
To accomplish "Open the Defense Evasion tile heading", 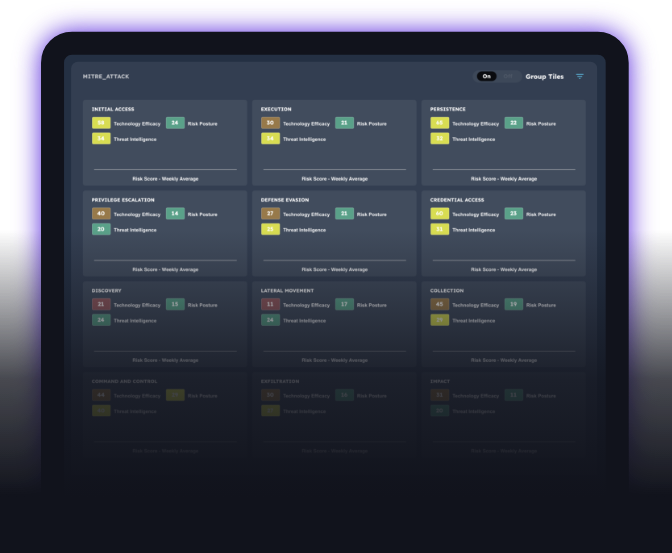I will click(x=285, y=200).
